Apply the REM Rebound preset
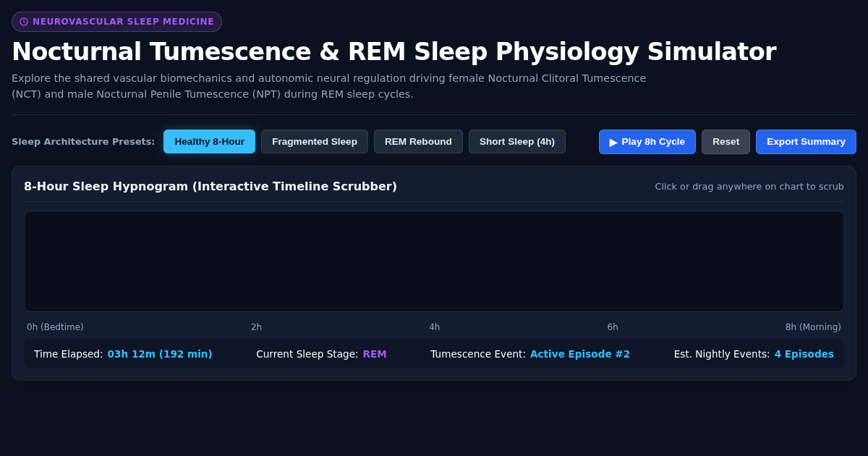 tap(418, 142)
